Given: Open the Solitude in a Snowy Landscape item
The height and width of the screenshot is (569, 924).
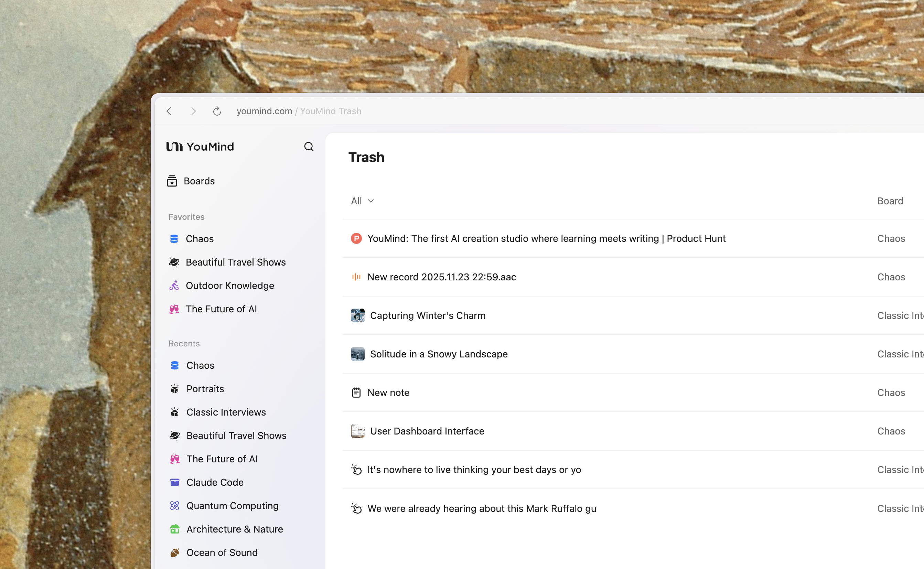Looking at the screenshot, I should [439, 354].
